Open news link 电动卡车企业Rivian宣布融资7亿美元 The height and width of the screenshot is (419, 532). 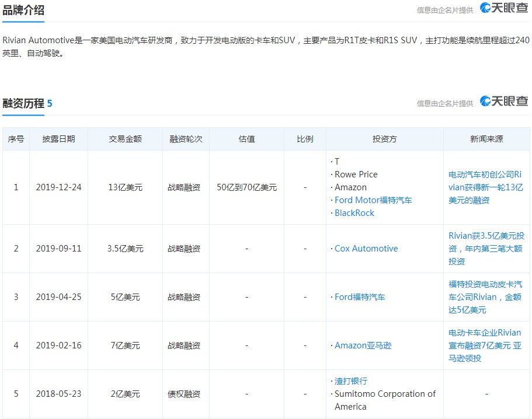click(485, 345)
